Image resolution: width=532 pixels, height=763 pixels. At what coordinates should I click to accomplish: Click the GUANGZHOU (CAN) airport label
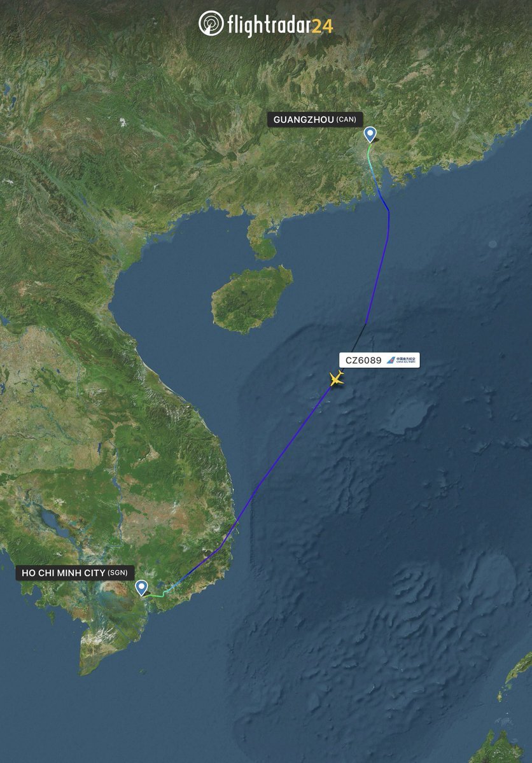coord(314,119)
